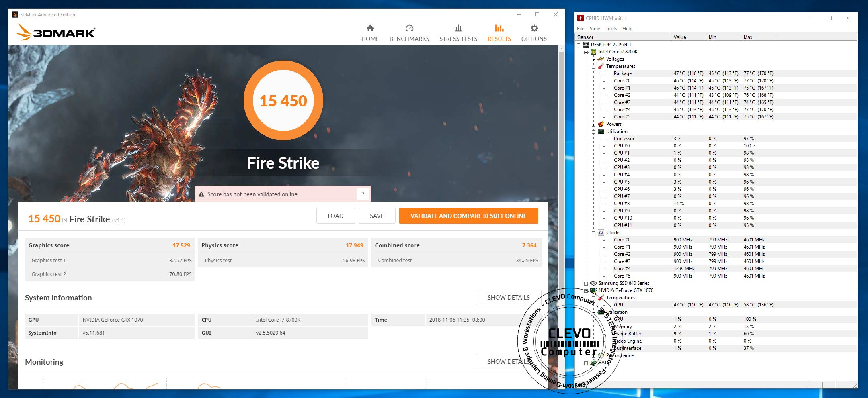Click the LOAD button
Screen dimensions: 868x398
[x=336, y=216]
